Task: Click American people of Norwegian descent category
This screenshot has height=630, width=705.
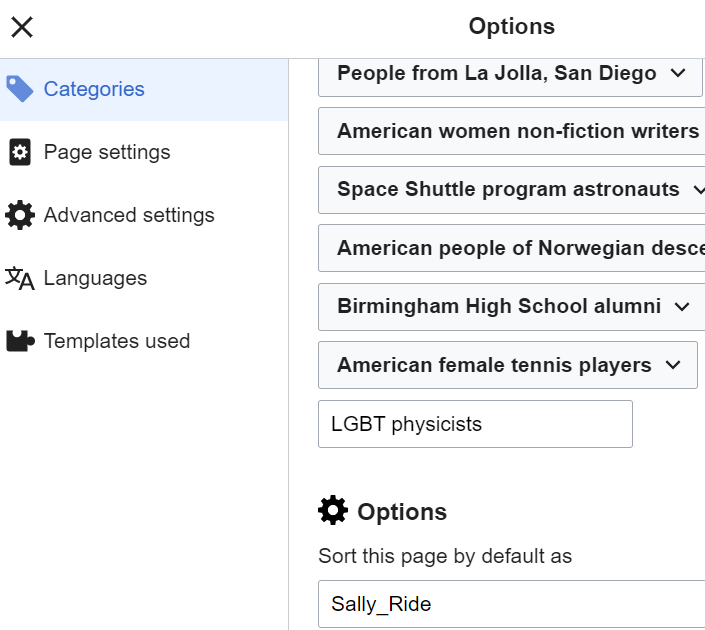Action: (x=512, y=248)
